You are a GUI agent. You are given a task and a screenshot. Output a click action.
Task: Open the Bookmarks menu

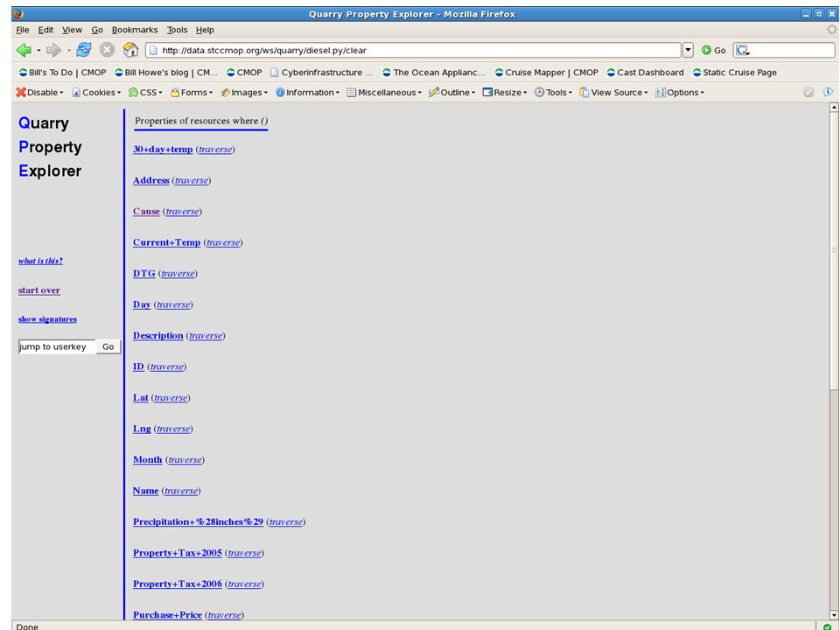point(135,30)
